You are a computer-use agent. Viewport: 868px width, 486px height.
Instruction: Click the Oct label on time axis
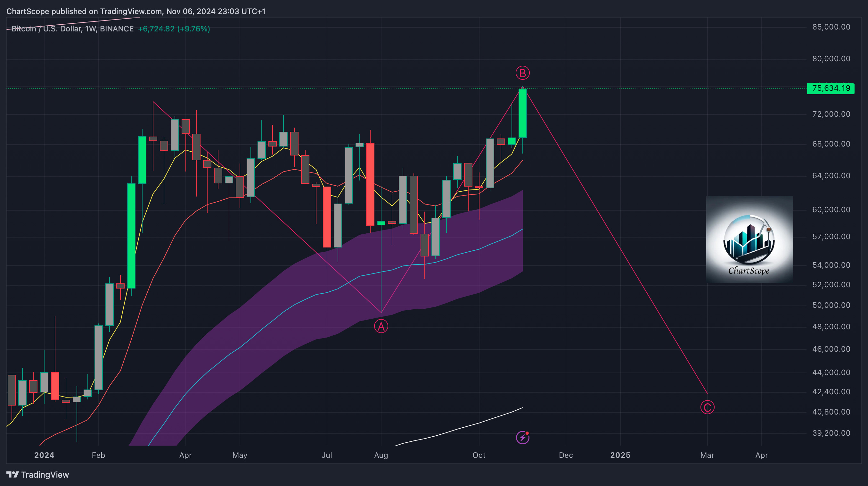(x=479, y=455)
